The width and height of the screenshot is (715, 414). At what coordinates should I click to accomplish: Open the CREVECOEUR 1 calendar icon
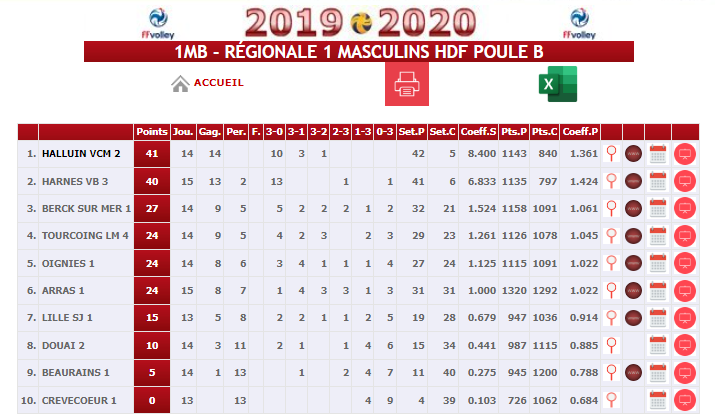pyautogui.click(x=658, y=400)
